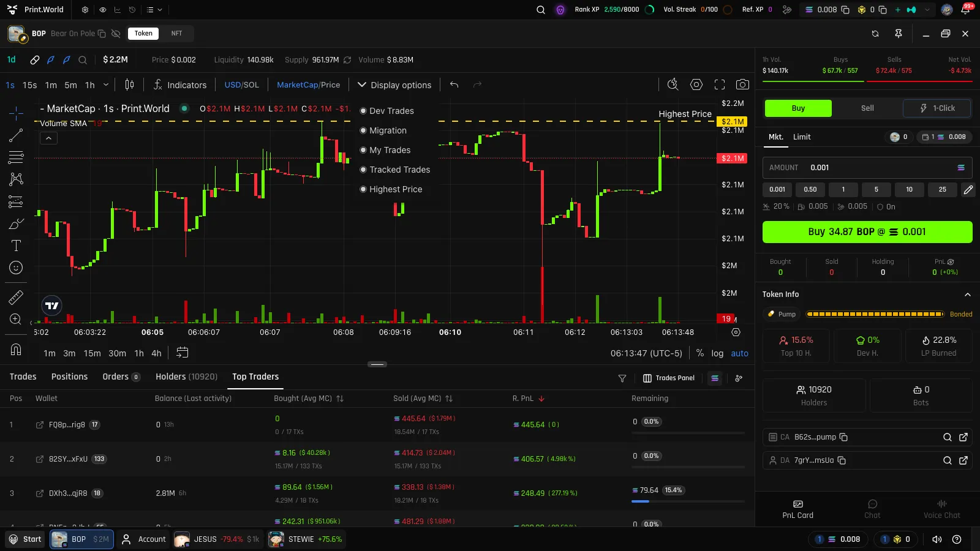Expand the timeframe interval dropdown arrow

(x=106, y=84)
